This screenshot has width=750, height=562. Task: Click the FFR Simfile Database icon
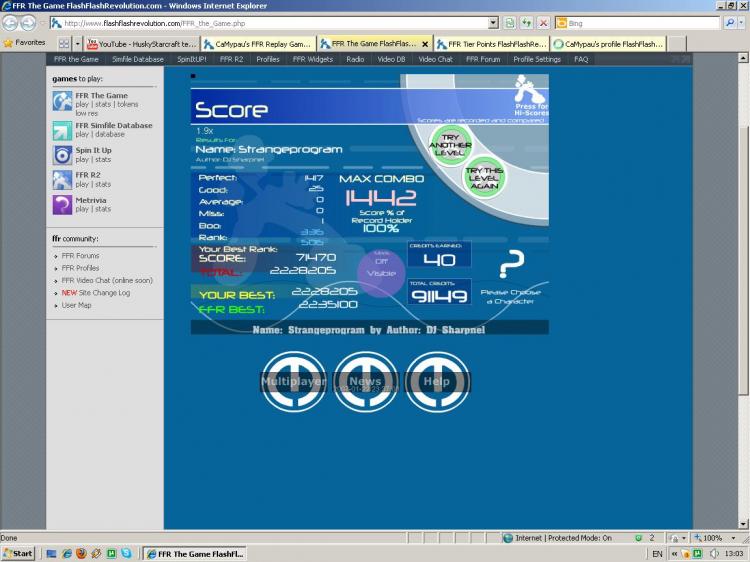point(61,129)
